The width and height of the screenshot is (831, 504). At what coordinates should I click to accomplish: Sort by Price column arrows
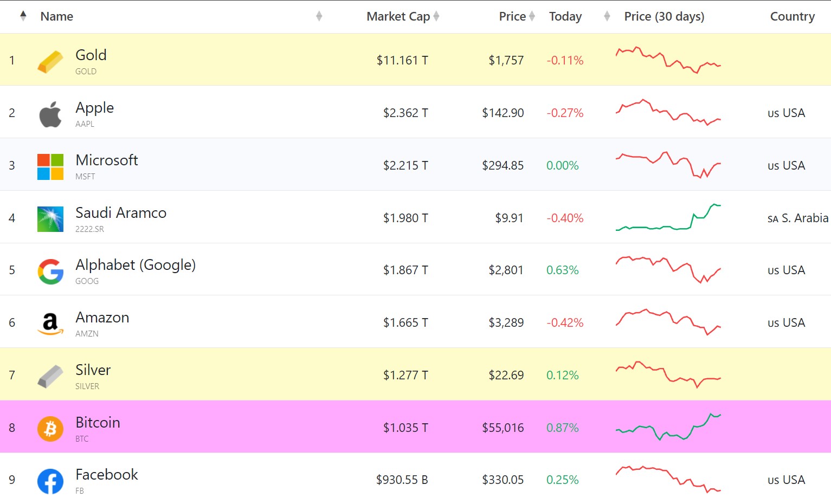tap(532, 16)
